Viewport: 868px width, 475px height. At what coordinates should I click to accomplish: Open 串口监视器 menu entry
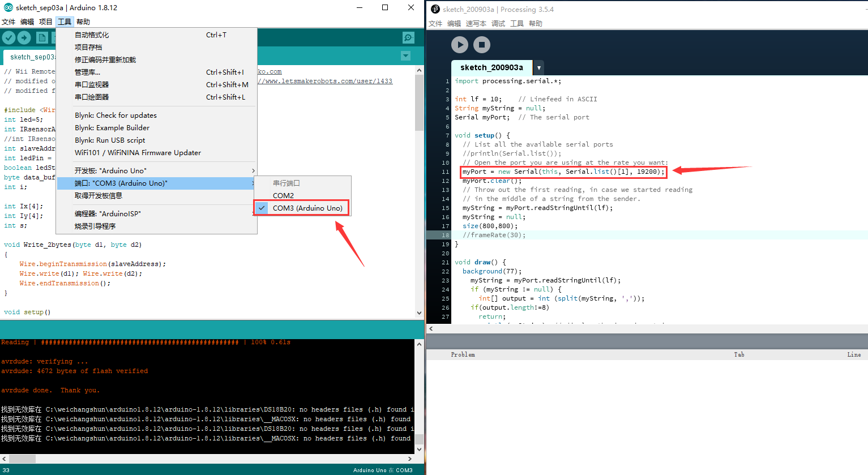click(x=156, y=84)
